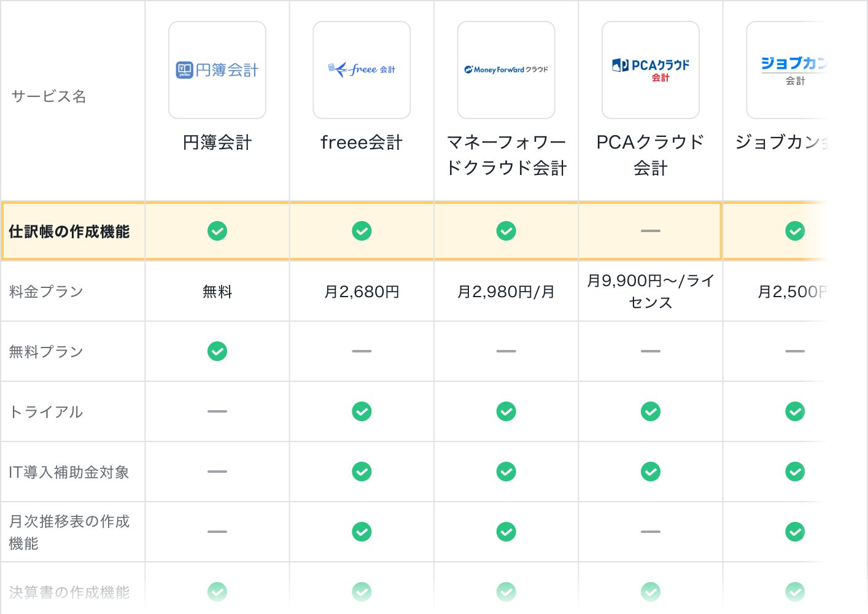Click 円簿会計 checkmark in 仕訳帳の作成機能 row
Viewport: 868px width, 614px height.
[217, 231]
